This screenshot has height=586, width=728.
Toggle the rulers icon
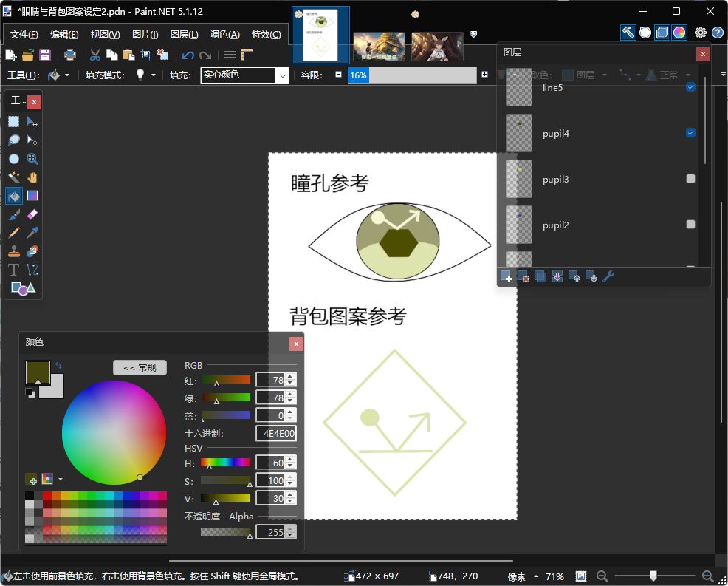pyautogui.click(x=247, y=55)
